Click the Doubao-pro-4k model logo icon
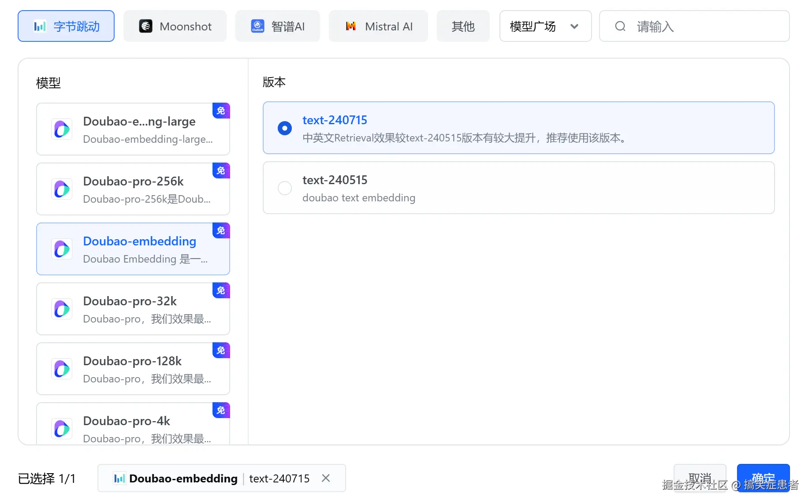Screen dimensions: 812x504 pyautogui.click(x=62, y=429)
